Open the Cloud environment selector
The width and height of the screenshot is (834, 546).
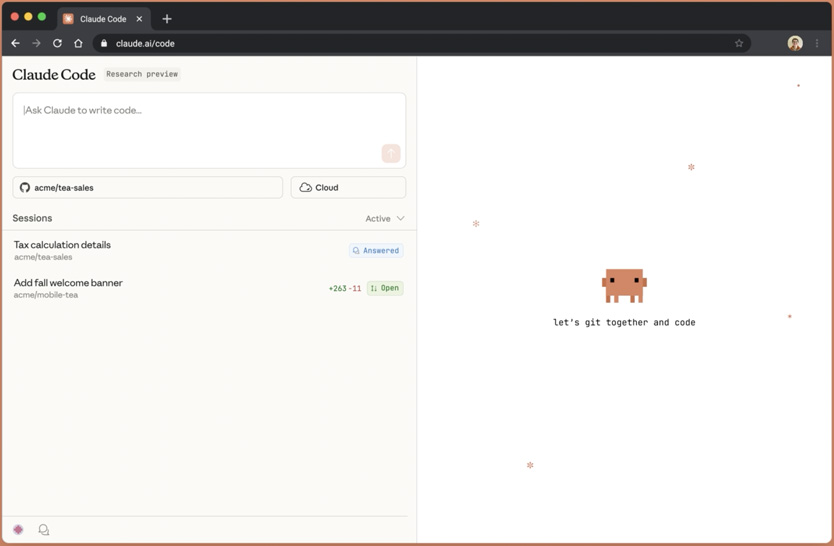point(348,188)
